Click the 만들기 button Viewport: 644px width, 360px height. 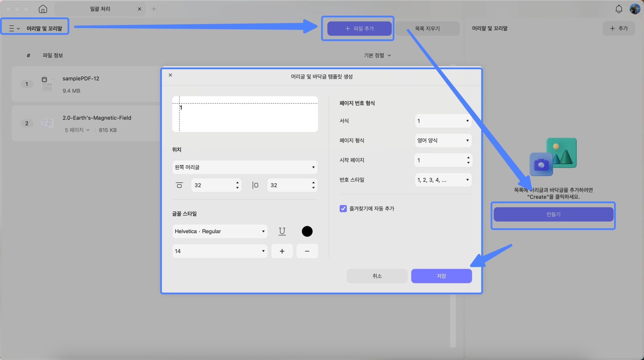click(x=553, y=214)
